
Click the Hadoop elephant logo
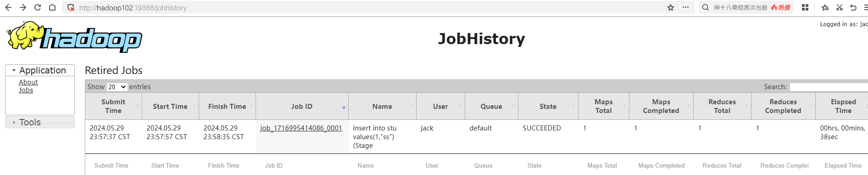tap(74, 36)
